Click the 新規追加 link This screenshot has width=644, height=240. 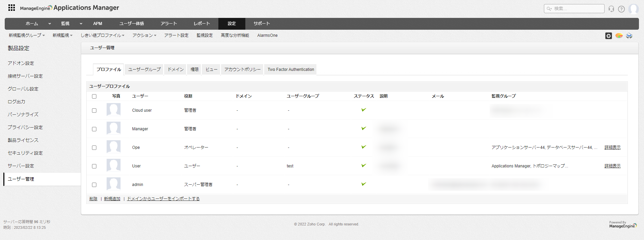112,199
